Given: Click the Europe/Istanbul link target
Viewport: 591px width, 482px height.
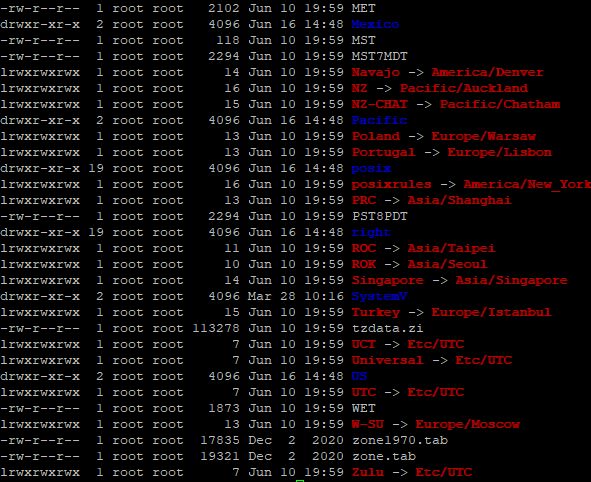Looking at the screenshot, I should pyautogui.click(x=491, y=312).
